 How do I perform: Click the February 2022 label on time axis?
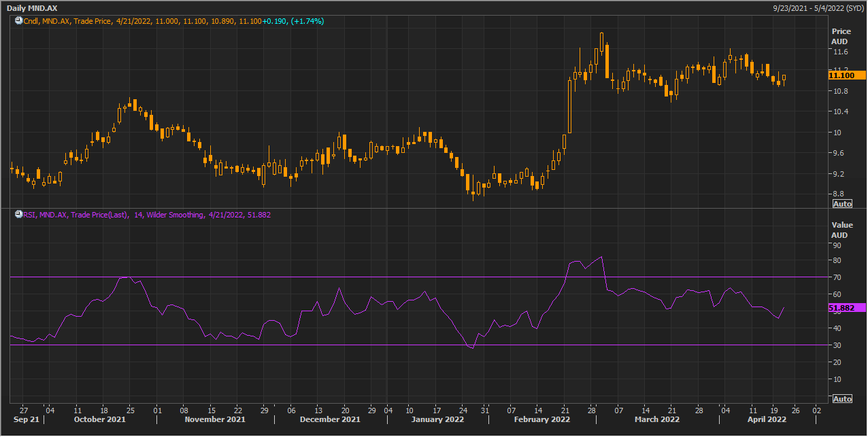click(x=542, y=419)
